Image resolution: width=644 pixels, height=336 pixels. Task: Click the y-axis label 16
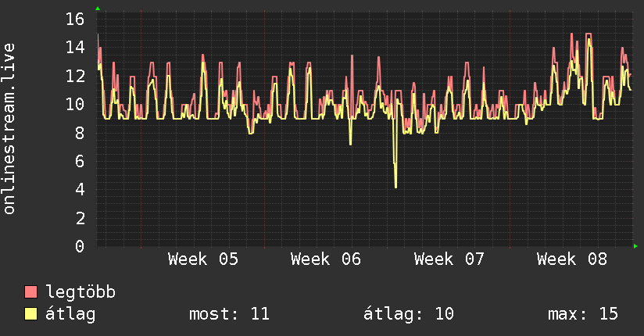click(75, 19)
